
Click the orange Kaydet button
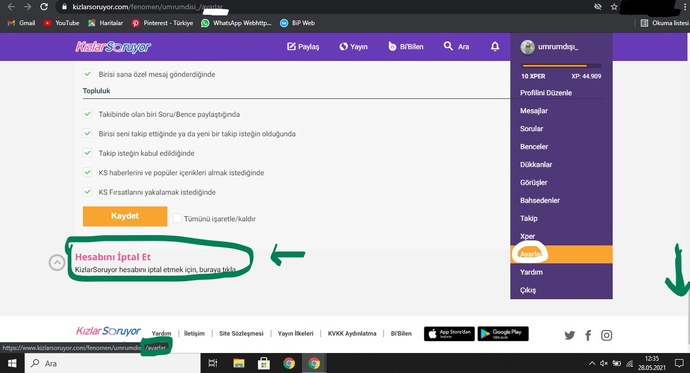125,216
